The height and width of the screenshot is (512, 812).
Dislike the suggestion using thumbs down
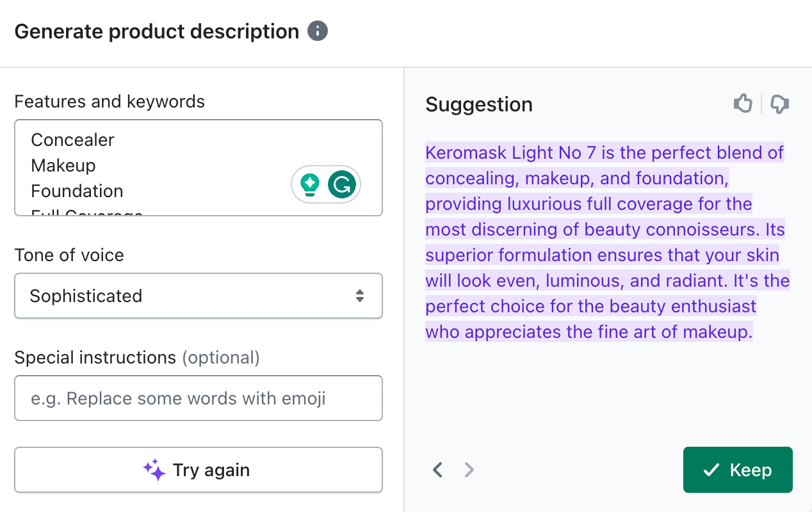779,104
